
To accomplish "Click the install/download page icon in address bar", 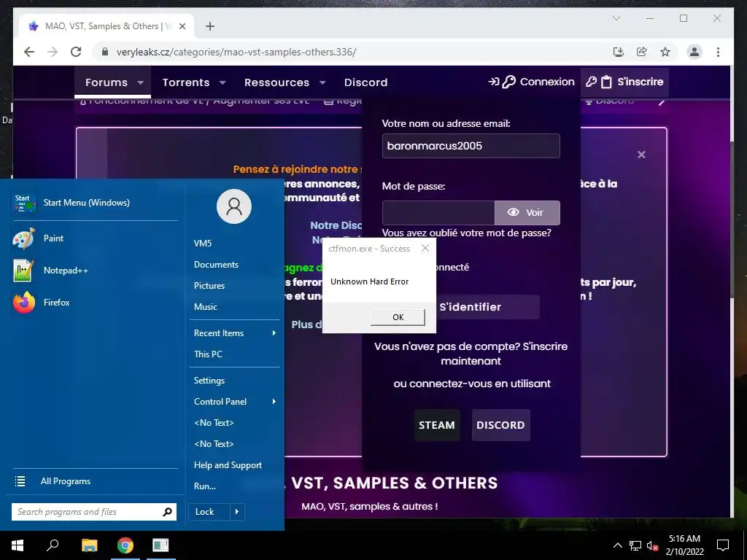I will (619, 52).
